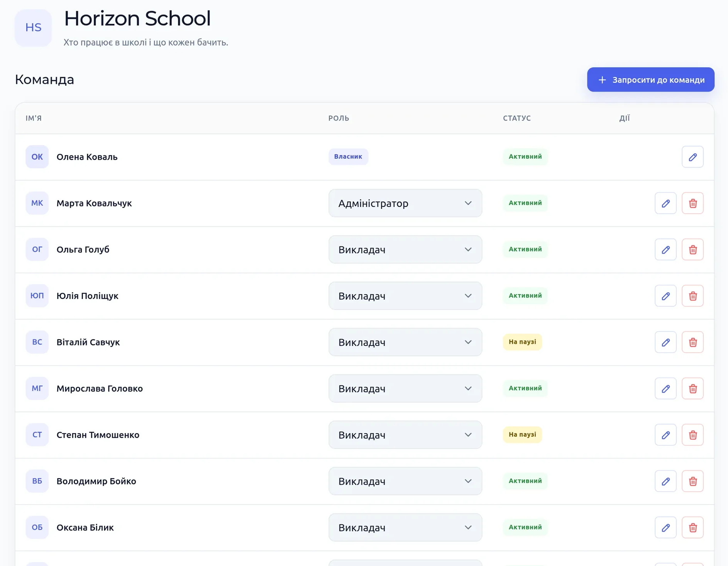Edit Олена Коваль's profile with pencil icon
The width and height of the screenshot is (728, 566).
[692, 157]
